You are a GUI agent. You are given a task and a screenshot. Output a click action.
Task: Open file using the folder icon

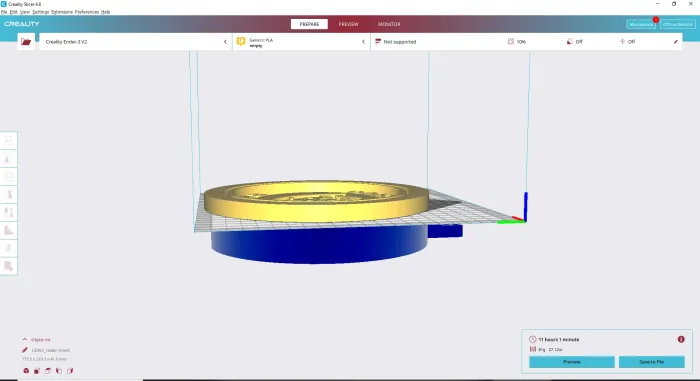(x=26, y=42)
